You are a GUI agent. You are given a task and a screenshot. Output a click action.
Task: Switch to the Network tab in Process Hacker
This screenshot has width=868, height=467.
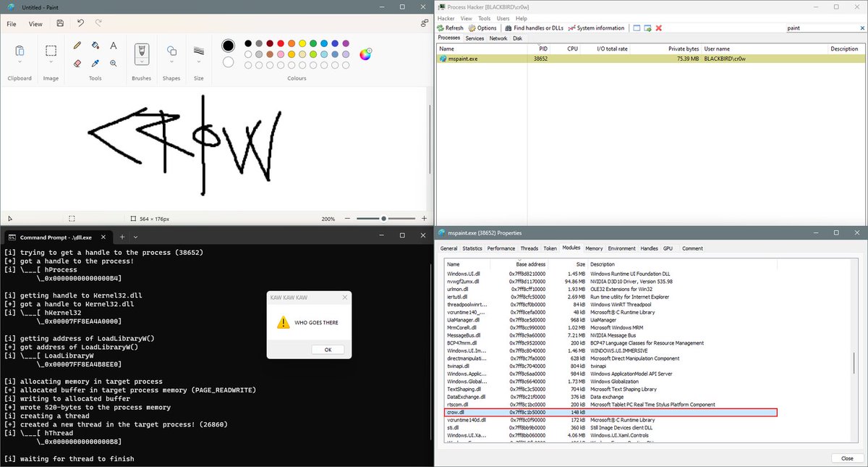click(x=498, y=38)
